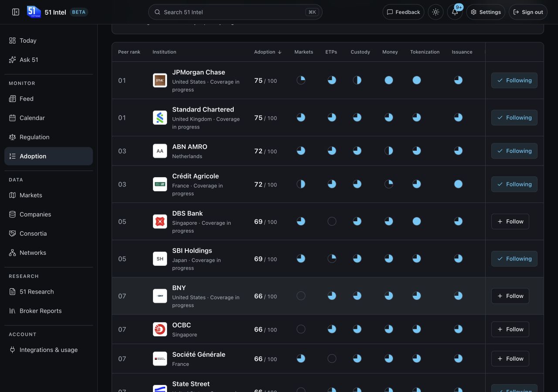Open Ask 51 in the sidebar
Image resolution: width=558 pixels, height=392 pixels.
[48, 60]
